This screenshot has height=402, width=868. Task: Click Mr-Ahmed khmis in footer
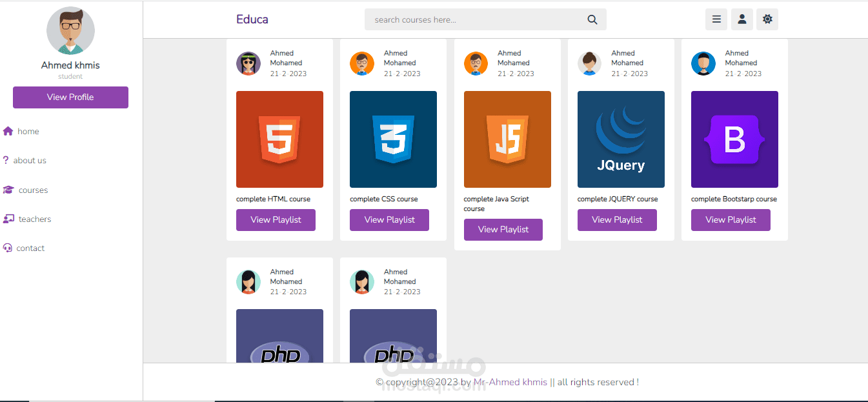tap(510, 382)
